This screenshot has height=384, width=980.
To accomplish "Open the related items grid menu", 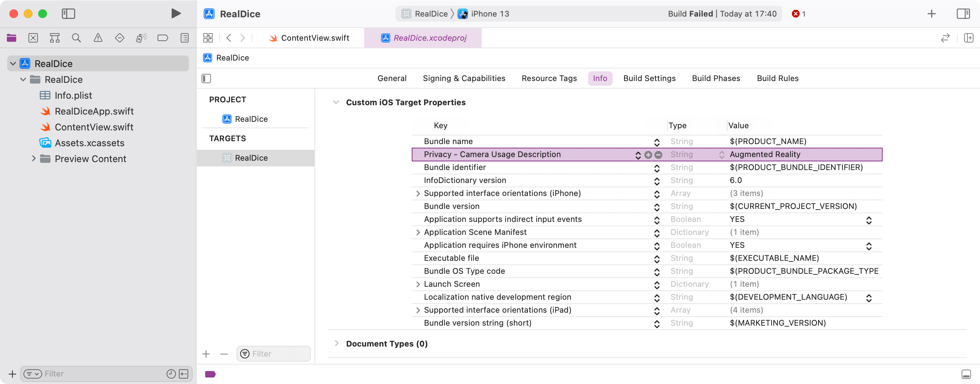I will 208,38.
